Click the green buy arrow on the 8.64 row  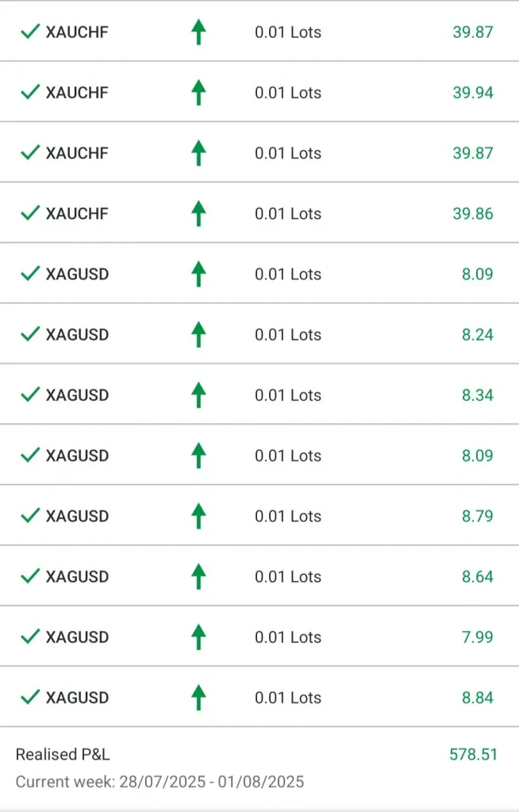click(x=198, y=576)
